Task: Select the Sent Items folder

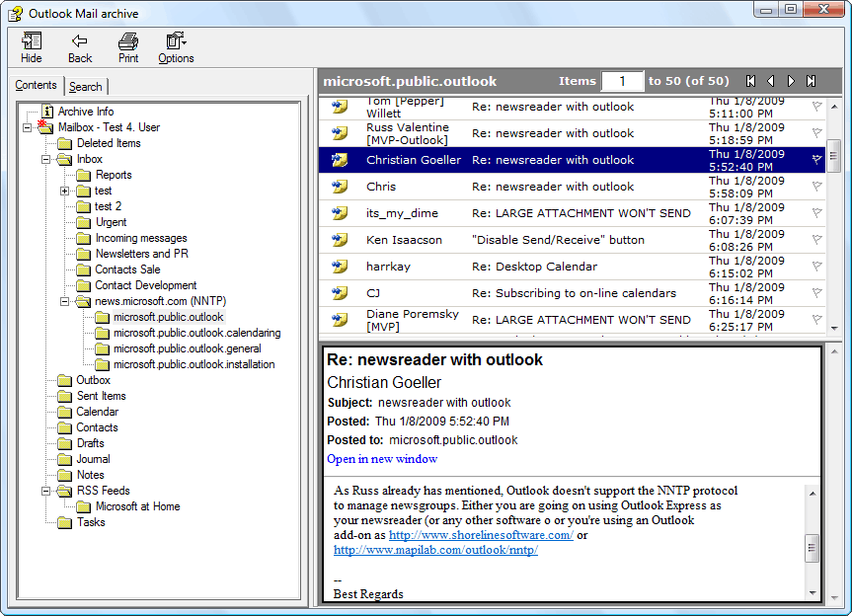Action: coord(101,396)
